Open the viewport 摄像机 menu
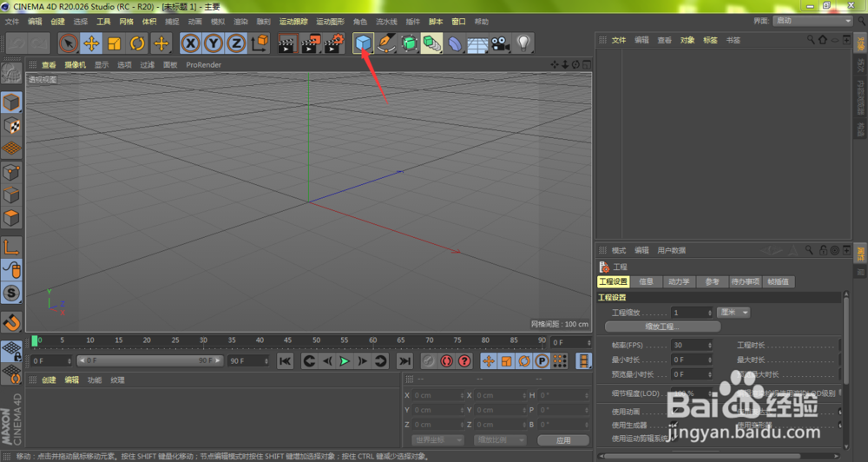This screenshot has width=868, height=462. click(x=75, y=65)
